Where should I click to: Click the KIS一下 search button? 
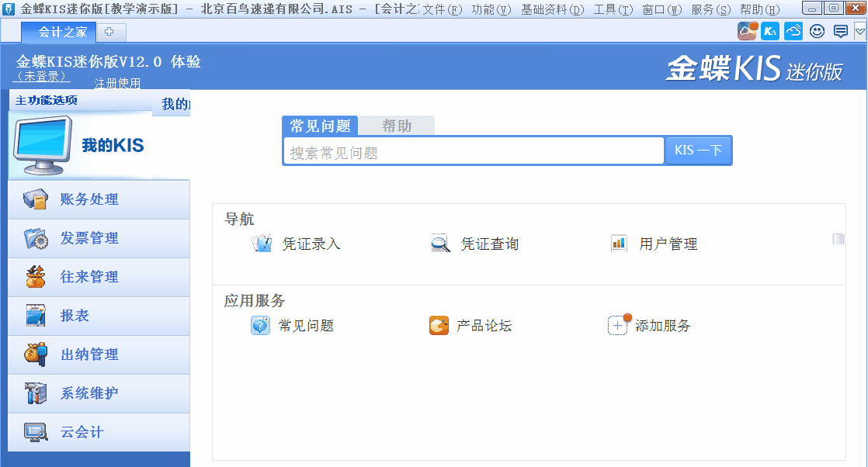pos(697,150)
